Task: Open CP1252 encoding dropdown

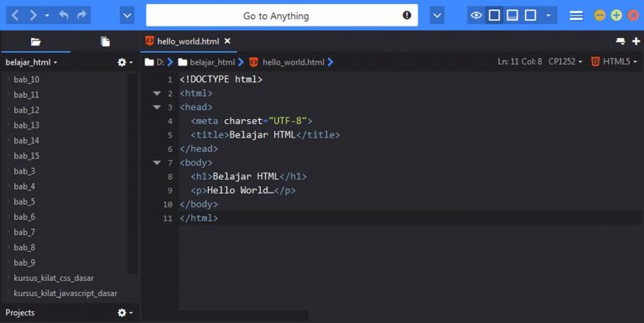Action: pos(565,61)
